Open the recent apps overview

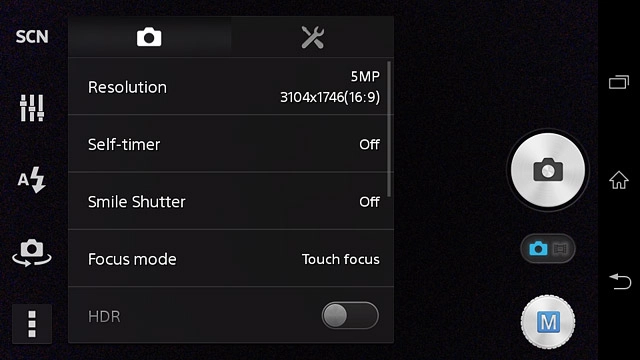[x=619, y=82]
